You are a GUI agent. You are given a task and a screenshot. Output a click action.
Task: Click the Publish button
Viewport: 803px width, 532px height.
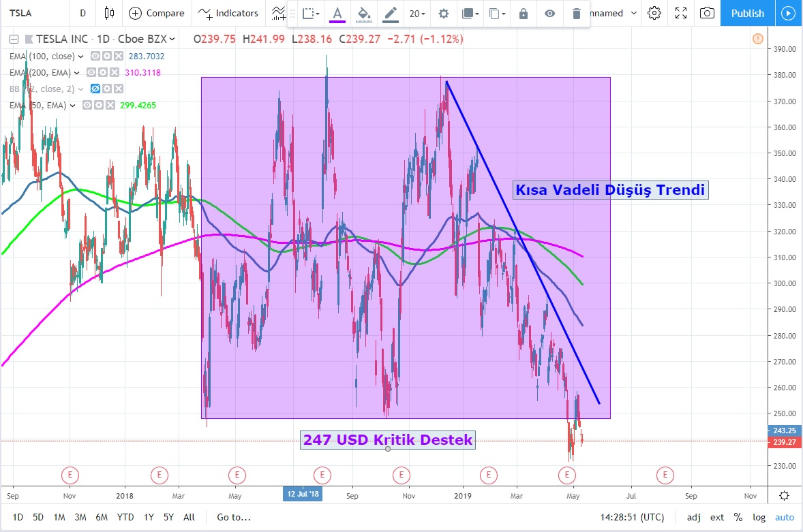(747, 14)
